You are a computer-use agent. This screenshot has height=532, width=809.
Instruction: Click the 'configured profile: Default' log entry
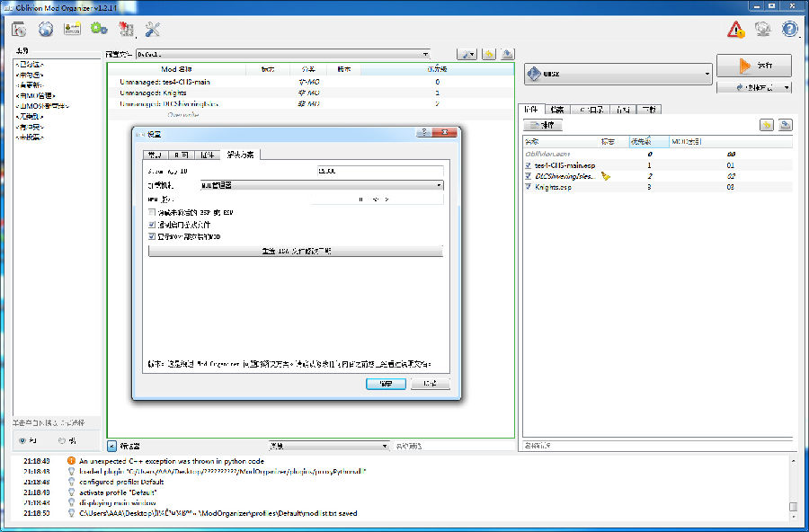(121, 482)
